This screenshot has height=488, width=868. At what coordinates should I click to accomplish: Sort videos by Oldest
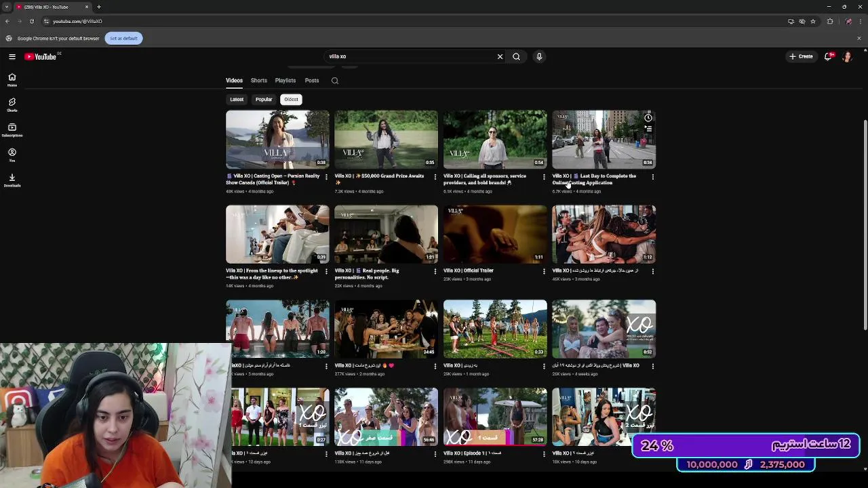(x=291, y=100)
